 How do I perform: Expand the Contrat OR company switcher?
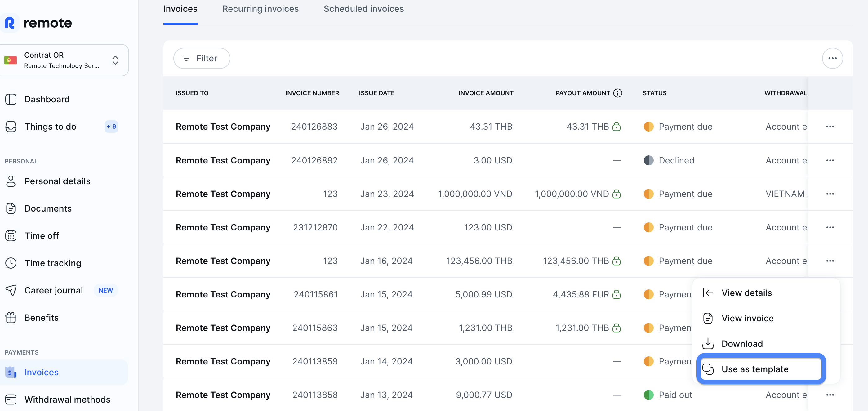pyautogui.click(x=64, y=60)
